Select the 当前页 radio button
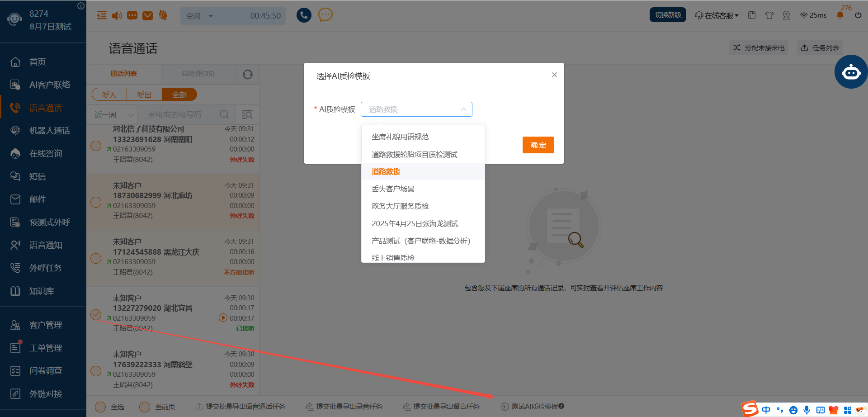868x417 pixels. pyautogui.click(x=145, y=407)
